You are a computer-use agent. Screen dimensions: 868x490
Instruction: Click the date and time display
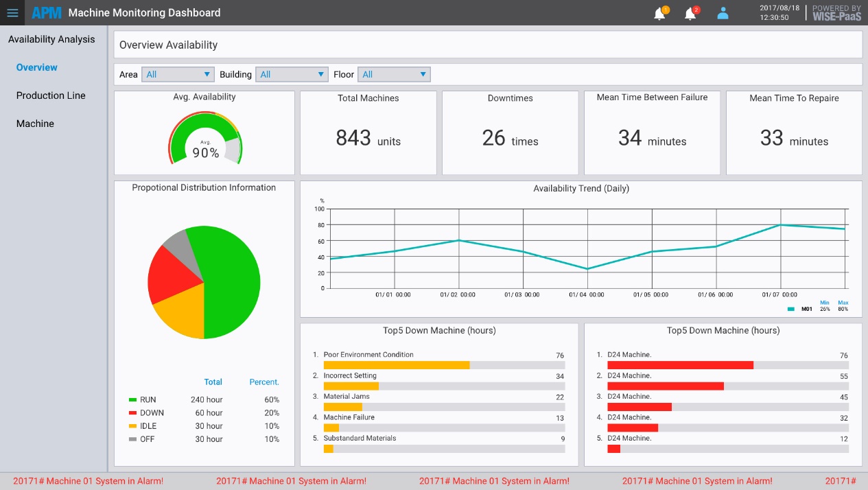(x=779, y=12)
